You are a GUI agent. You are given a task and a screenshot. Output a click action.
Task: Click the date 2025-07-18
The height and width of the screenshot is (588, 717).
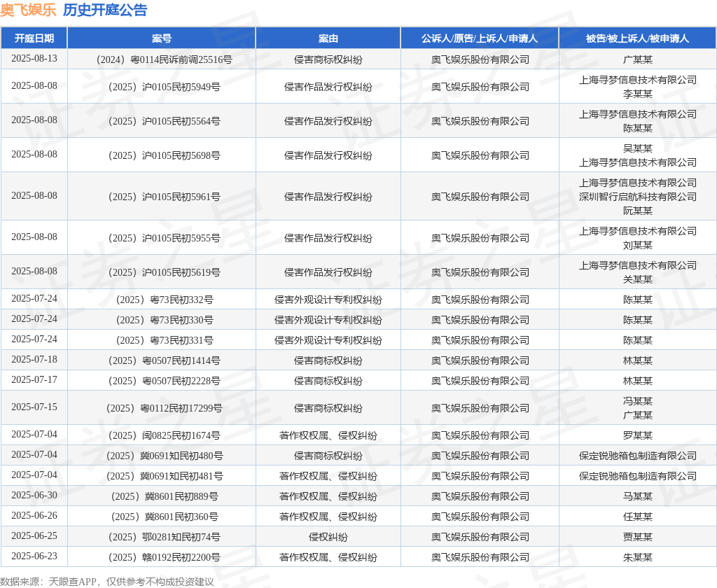[34, 359]
